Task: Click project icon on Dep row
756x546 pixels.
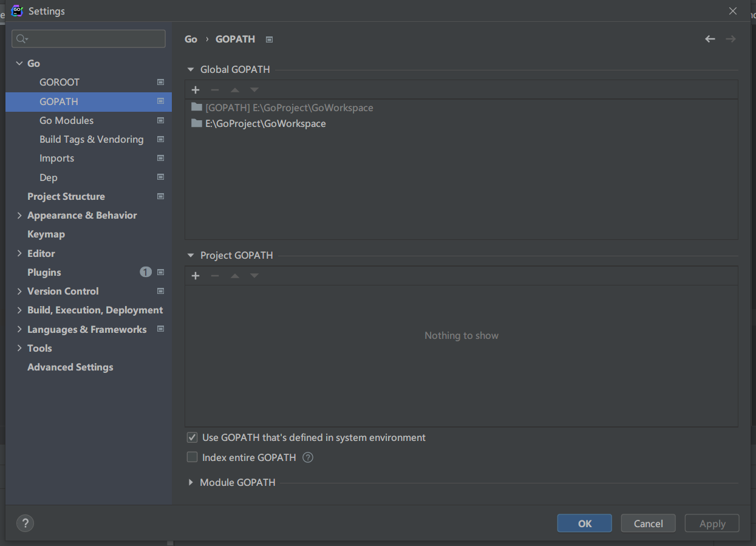Action: tap(161, 177)
